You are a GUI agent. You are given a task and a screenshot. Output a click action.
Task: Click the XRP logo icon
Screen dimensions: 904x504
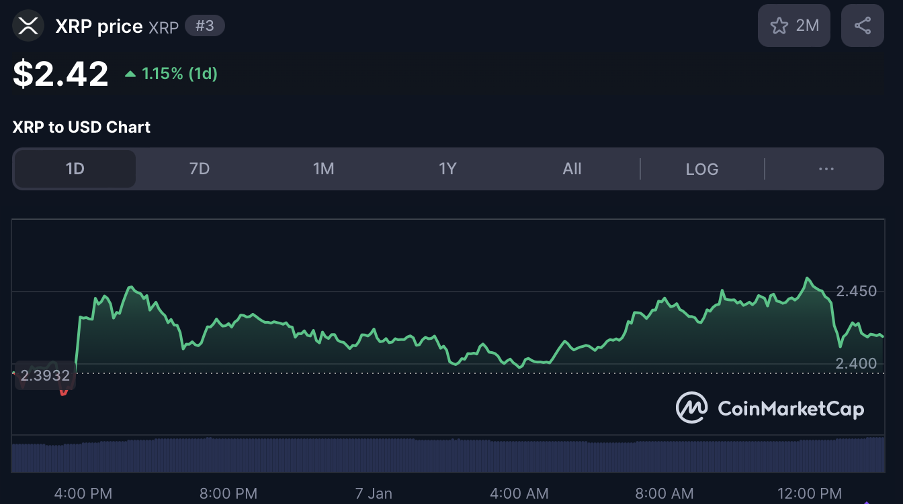[x=28, y=26]
